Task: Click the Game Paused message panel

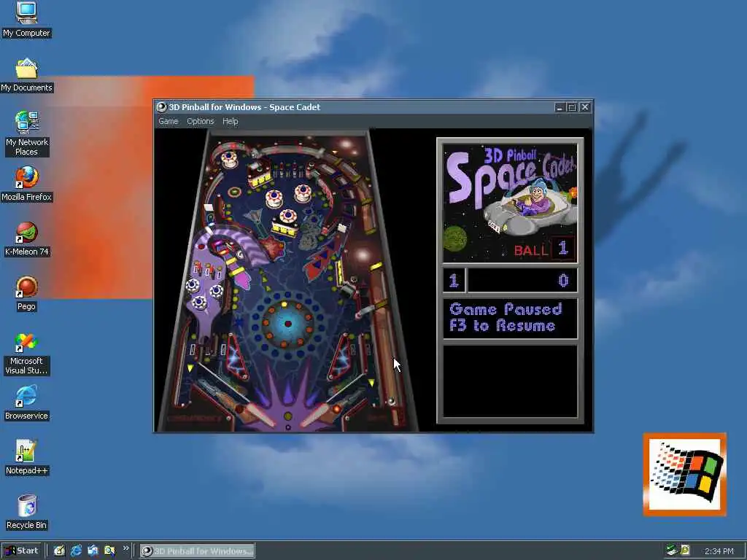Action: (x=510, y=318)
